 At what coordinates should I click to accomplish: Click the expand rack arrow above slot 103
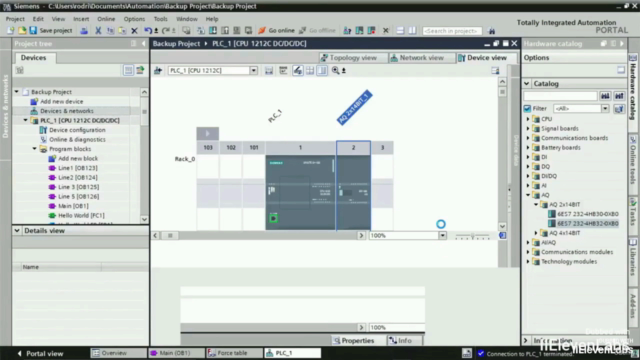(207, 133)
